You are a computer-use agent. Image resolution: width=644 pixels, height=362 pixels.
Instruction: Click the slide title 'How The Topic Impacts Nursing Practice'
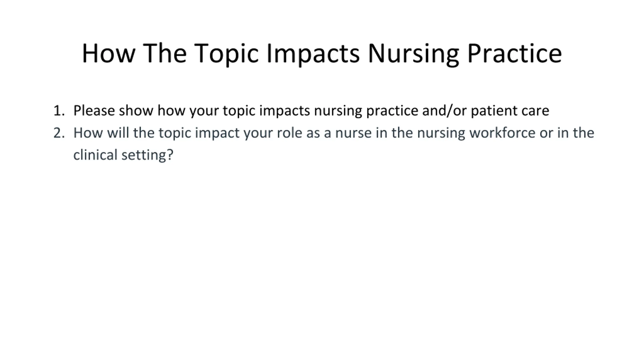pos(322,54)
